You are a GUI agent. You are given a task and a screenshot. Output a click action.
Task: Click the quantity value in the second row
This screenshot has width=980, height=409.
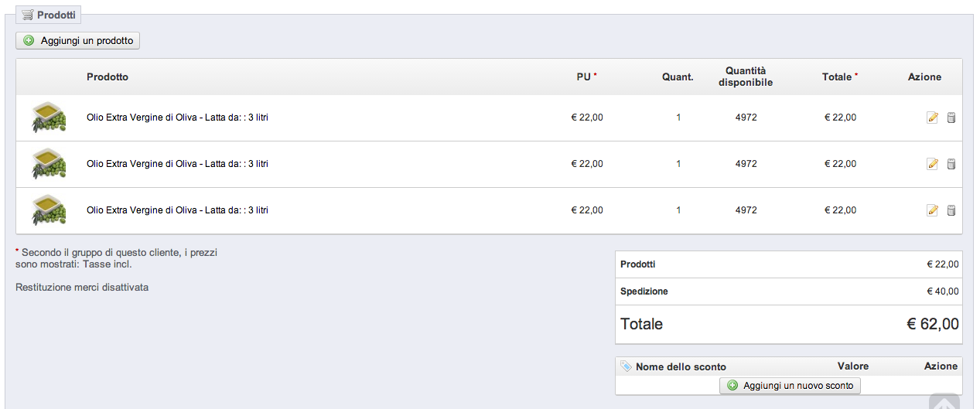coord(678,164)
